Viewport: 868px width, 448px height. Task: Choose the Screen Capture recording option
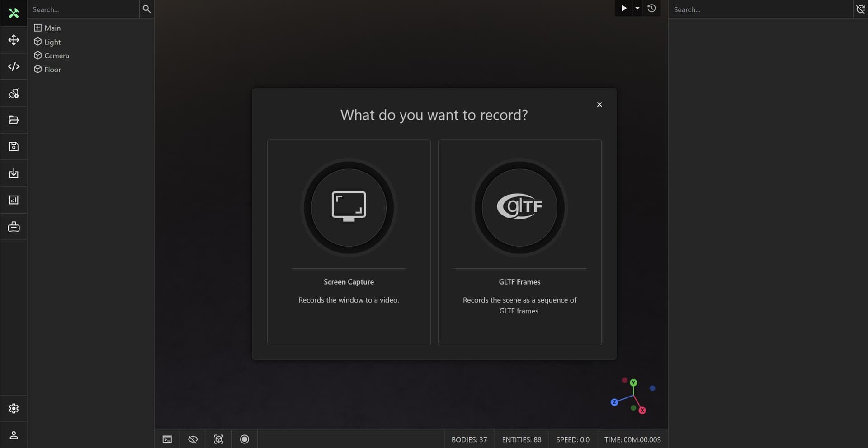pyautogui.click(x=349, y=242)
